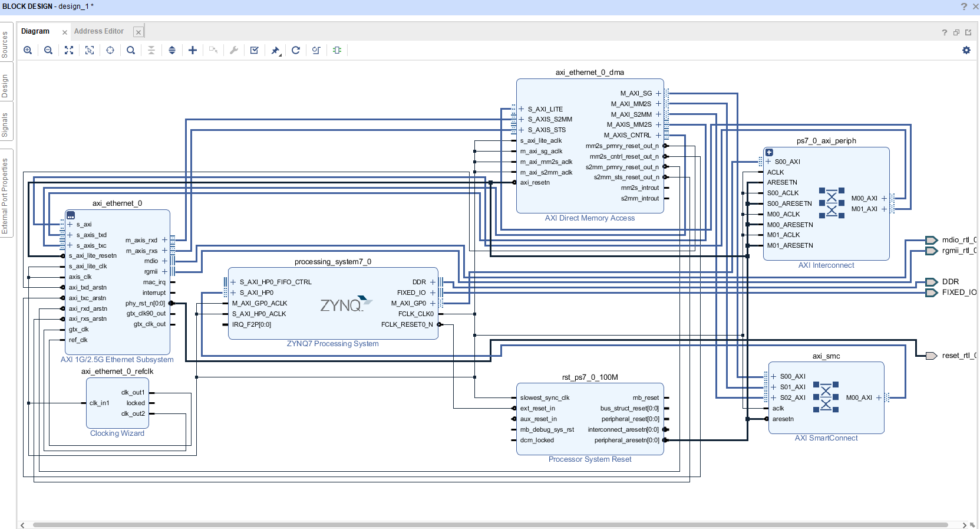980x529 pixels.
Task: Select the area-select tool icon
Action: point(90,50)
